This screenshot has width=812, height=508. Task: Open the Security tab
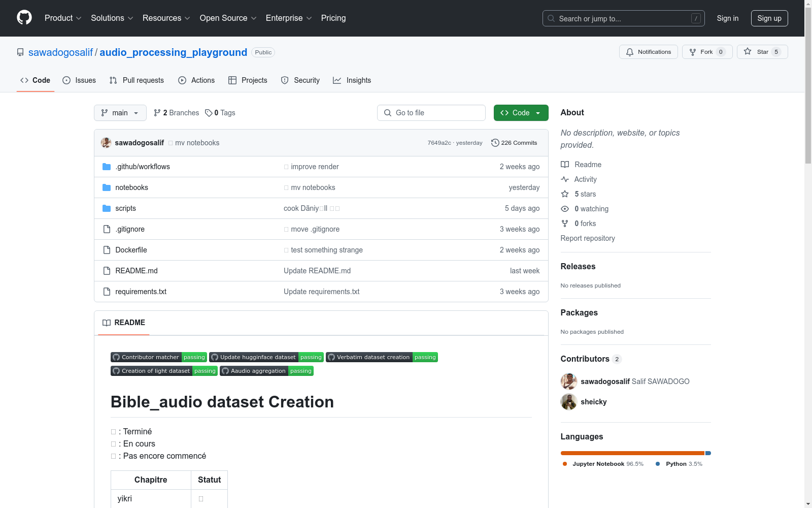(x=300, y=80)
